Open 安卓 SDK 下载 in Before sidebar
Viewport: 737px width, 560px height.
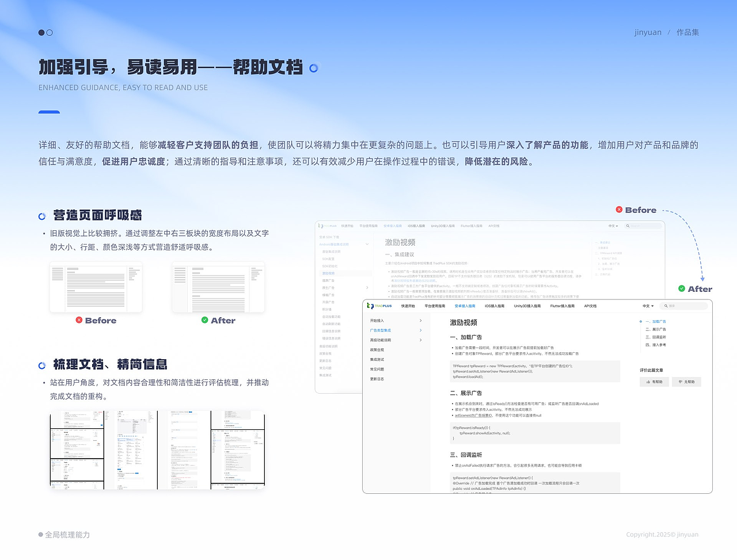(x=329, y=237)
